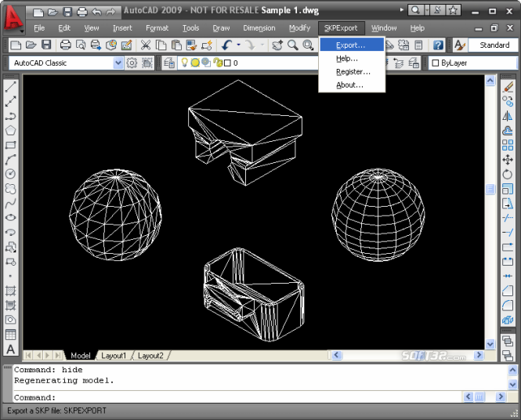Screen dimensions: 521x420
Task: Click the Save icon in standard toolbar
Action: 46,45
